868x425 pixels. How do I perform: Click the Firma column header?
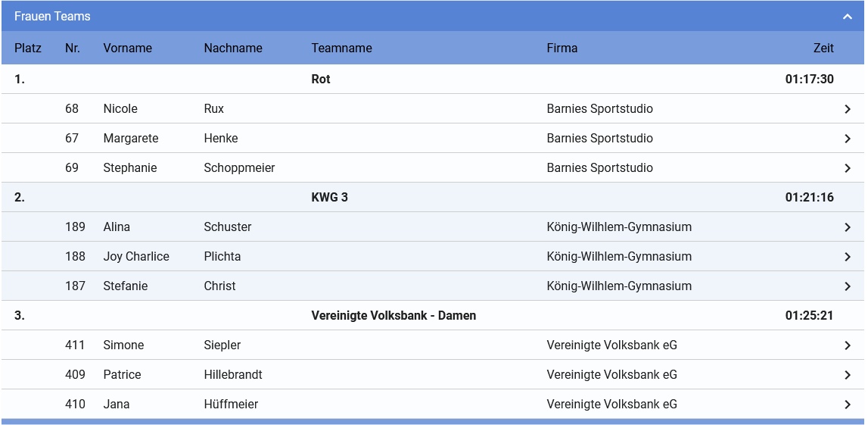[x=562, y=48]
